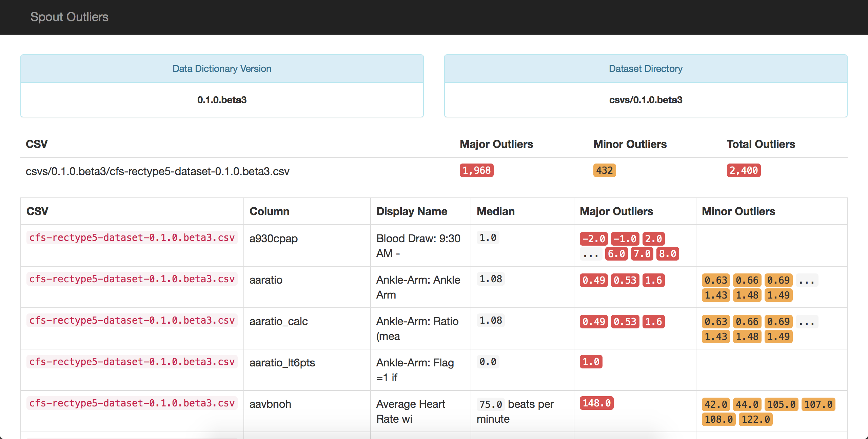This screenshot has height=439, width=868.
Task: Click the 105.0 minor outlier badge
Action: pos(781,404)
